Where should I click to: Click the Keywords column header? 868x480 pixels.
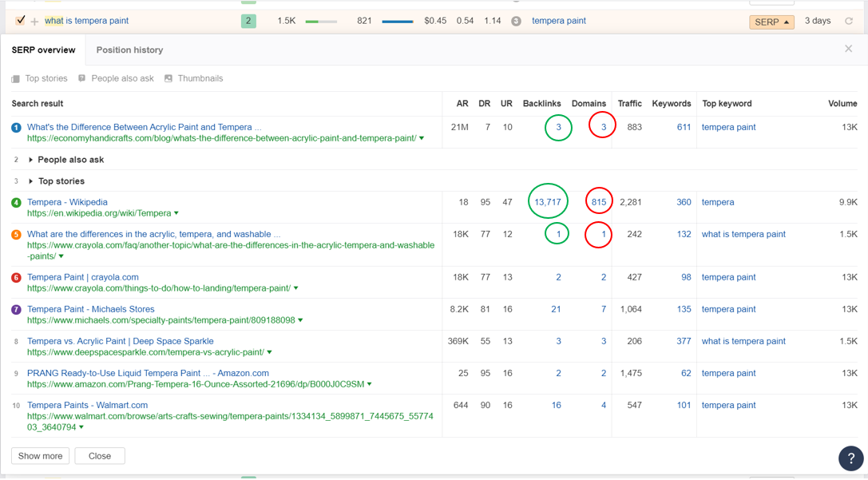tap(672, 104)
